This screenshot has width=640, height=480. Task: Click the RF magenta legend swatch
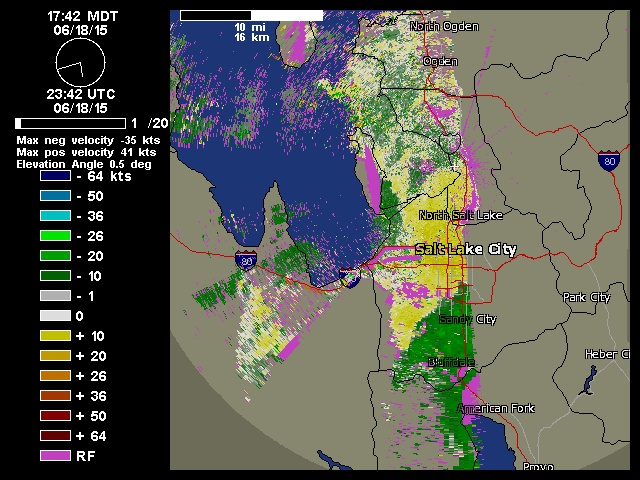point(56,456)
